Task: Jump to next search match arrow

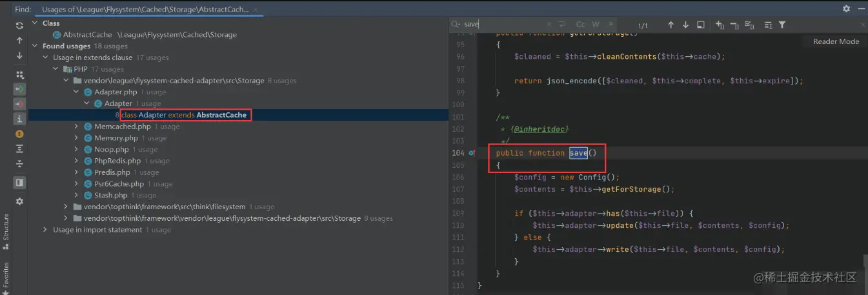Action: [x=686, y=25]
